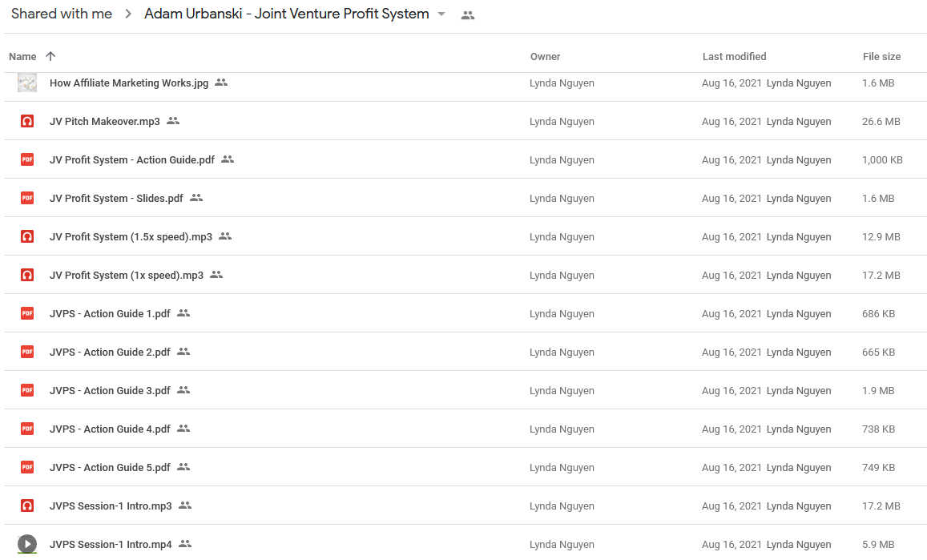Select JVPS - Action Guide 5.pdf name
The height and width of the screenshot is (560, 927).
110,467
